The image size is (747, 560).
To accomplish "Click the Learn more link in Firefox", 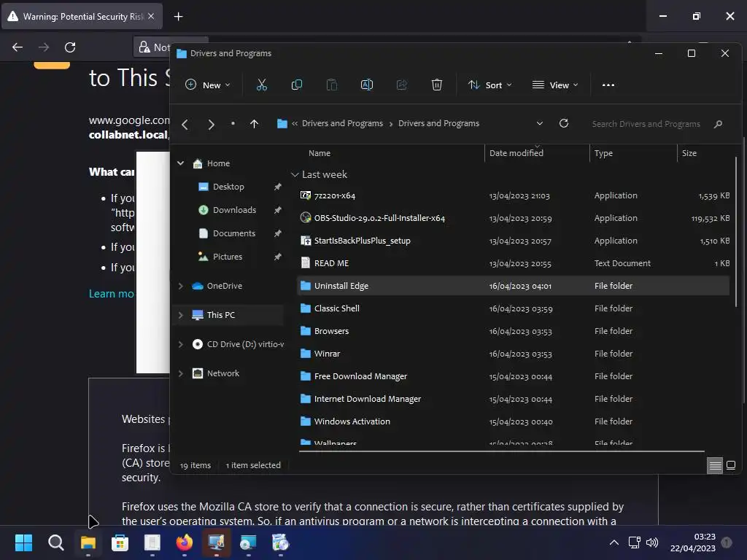I will click(112, 294).
